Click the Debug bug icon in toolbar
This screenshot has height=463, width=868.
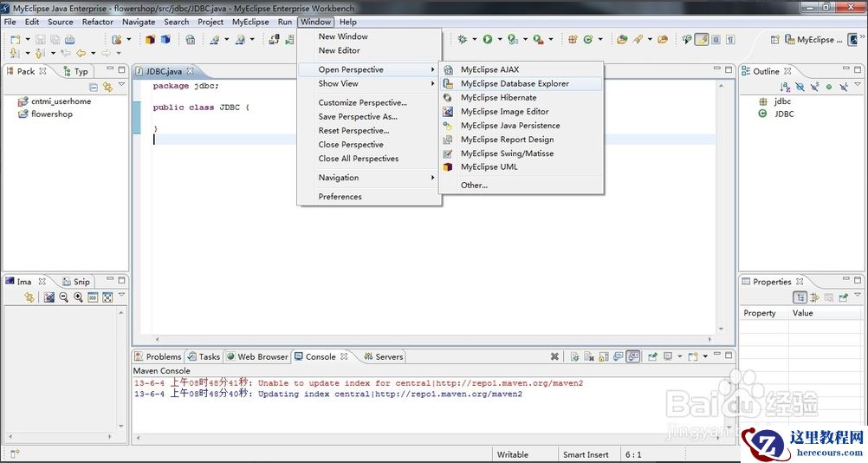click(x=463, y=39)
